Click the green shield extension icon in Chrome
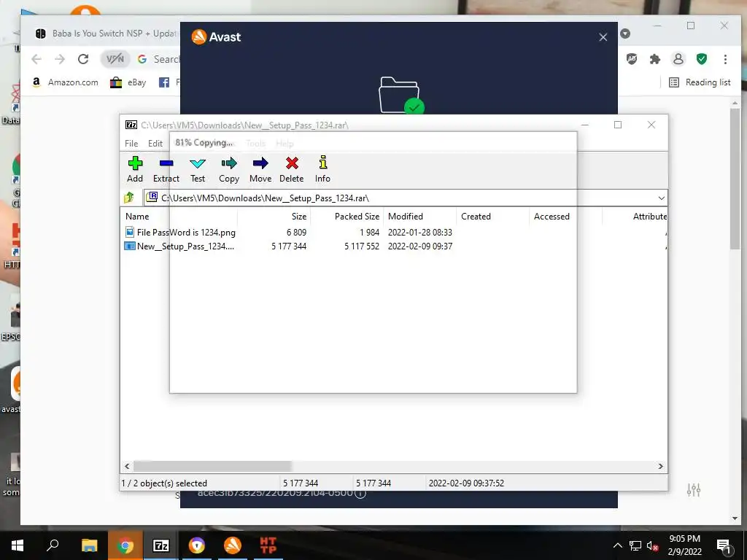The width and height of the screenshot is (747, 560). point(701,59)
